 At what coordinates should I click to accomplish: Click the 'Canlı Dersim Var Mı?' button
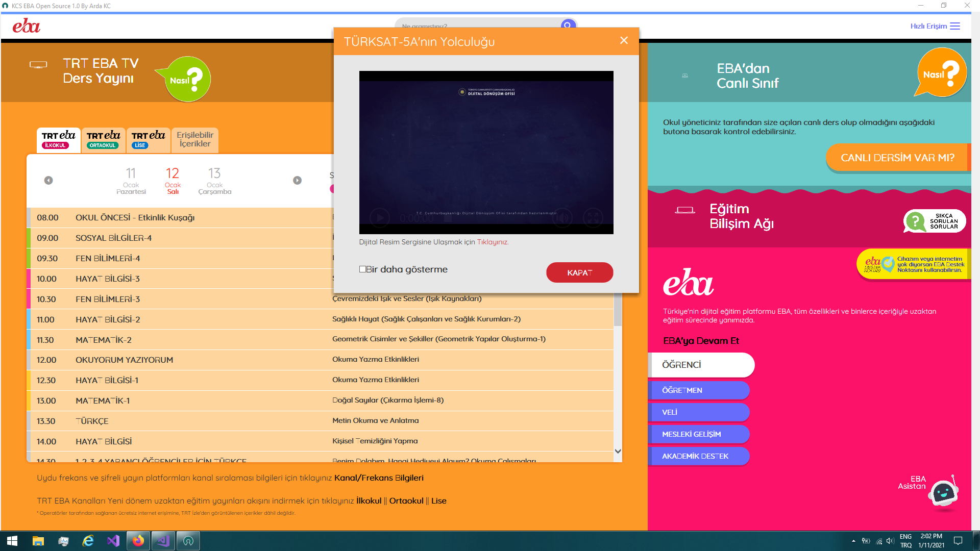(897, 158)
